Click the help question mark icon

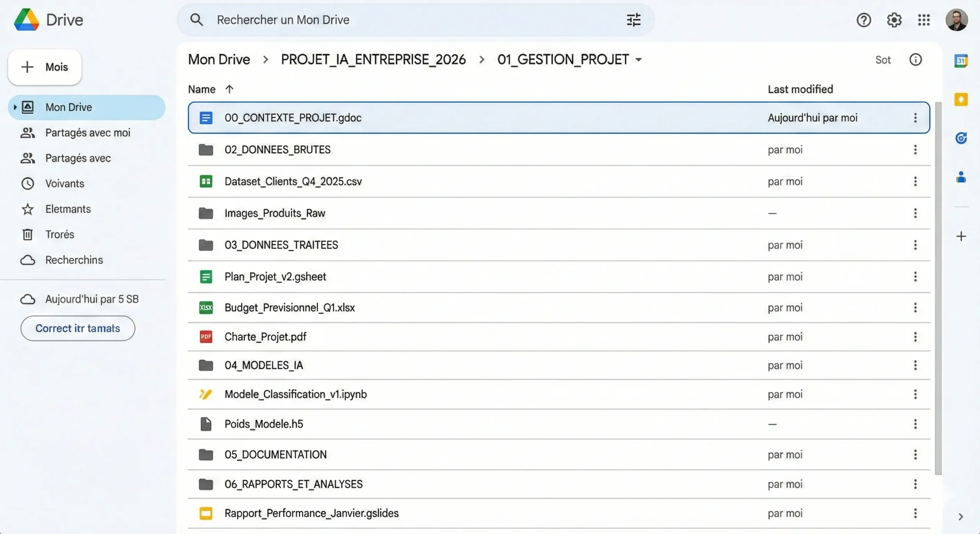(864, 20)
